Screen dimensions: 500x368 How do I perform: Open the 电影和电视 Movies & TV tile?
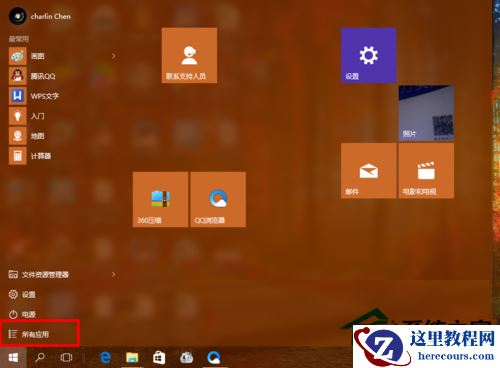click(426, 171)
